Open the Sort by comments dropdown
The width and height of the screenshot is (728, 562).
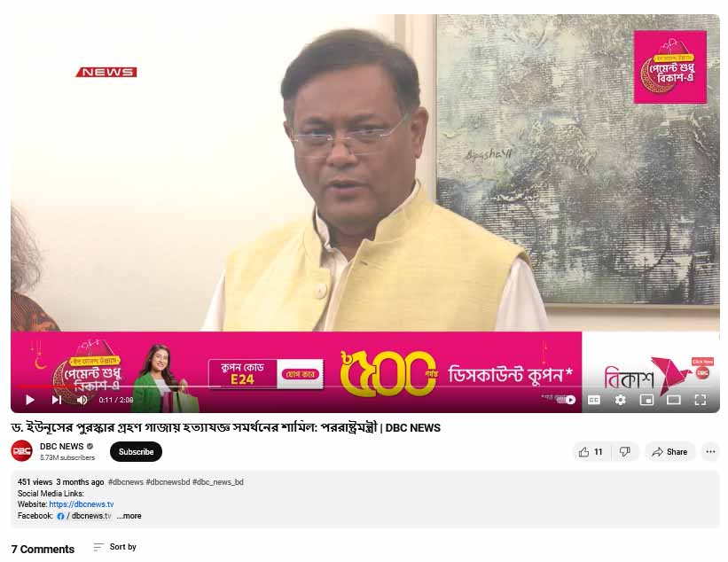(x=115, y=547)
